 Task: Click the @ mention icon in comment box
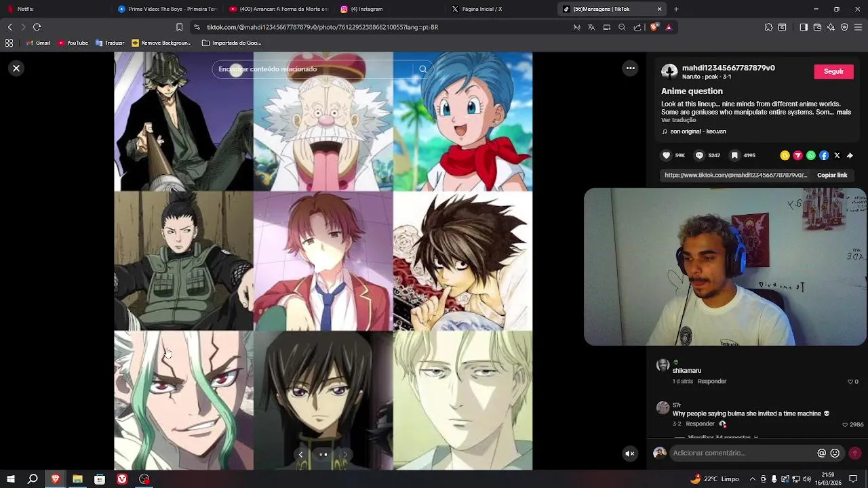tap(821, 453)
